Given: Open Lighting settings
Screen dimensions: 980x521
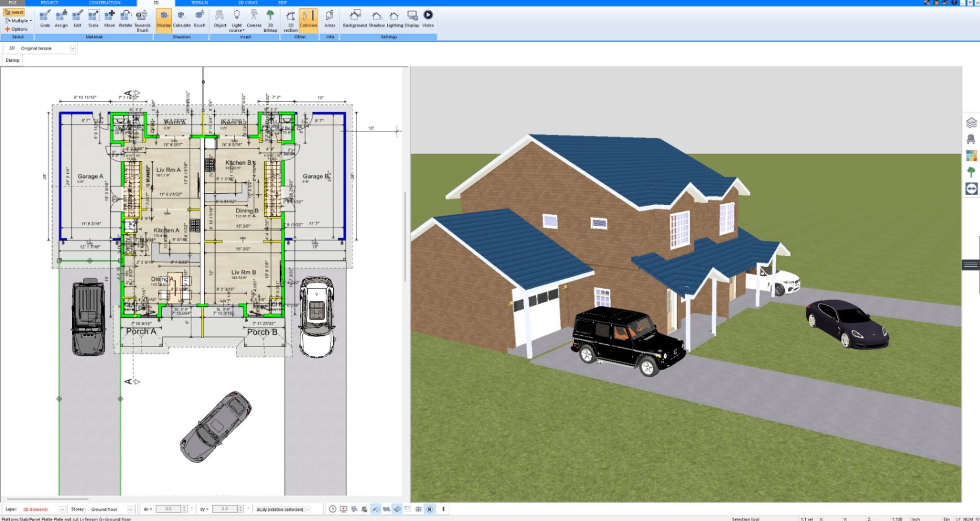Looking at the screenshot, I should 394,19.
